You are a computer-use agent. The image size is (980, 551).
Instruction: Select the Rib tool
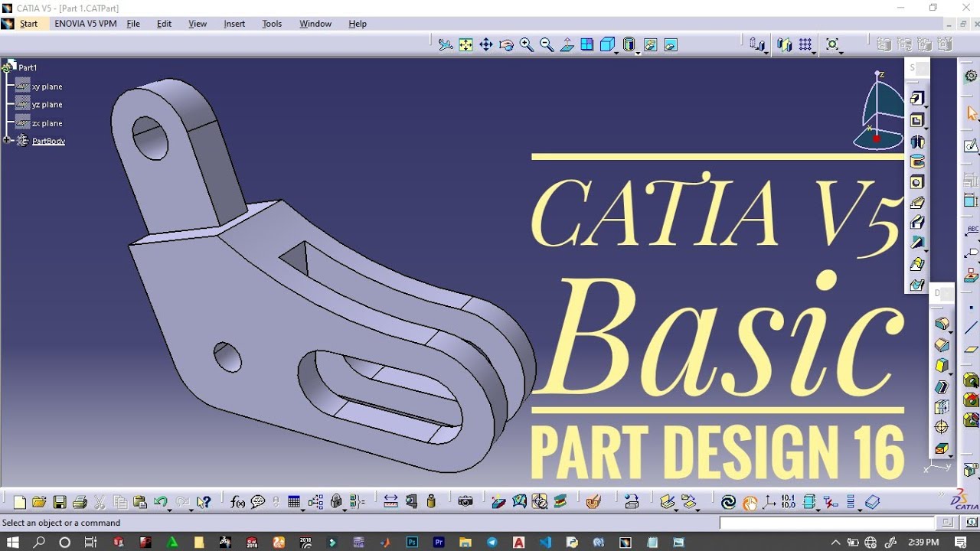(917, 203)
